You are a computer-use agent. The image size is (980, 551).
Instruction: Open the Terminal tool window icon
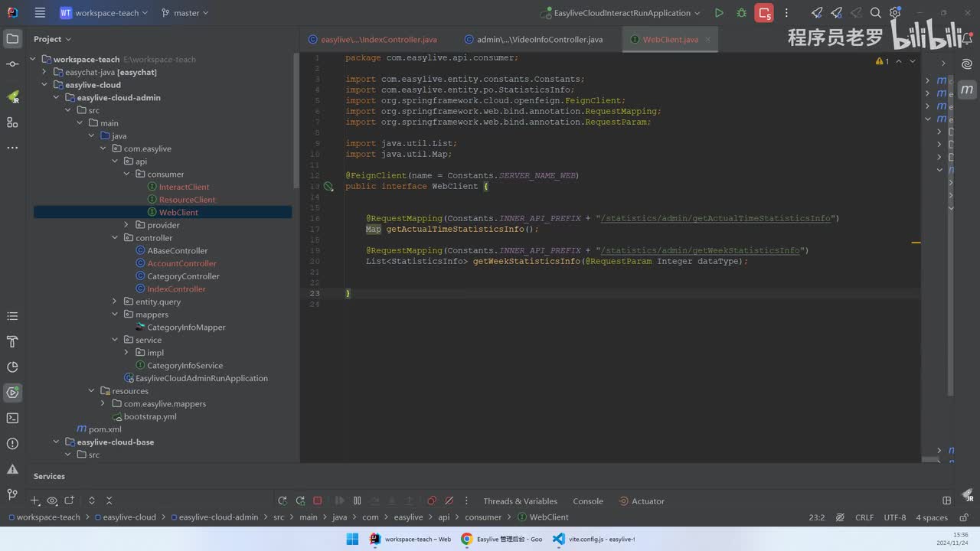[12, 418]
